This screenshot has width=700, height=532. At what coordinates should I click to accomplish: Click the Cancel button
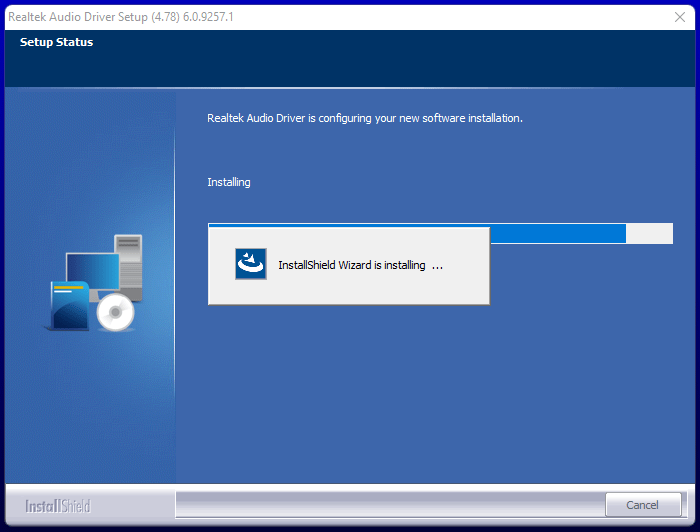(x=643, y=505)
